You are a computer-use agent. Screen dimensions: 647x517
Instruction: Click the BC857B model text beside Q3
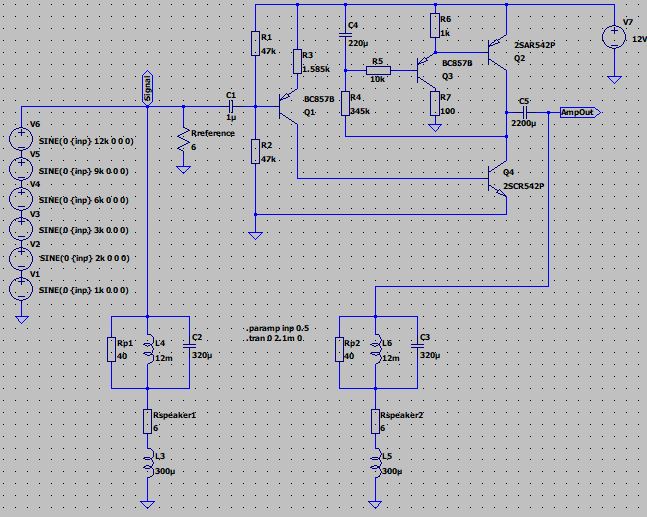[x=457, y=64]
